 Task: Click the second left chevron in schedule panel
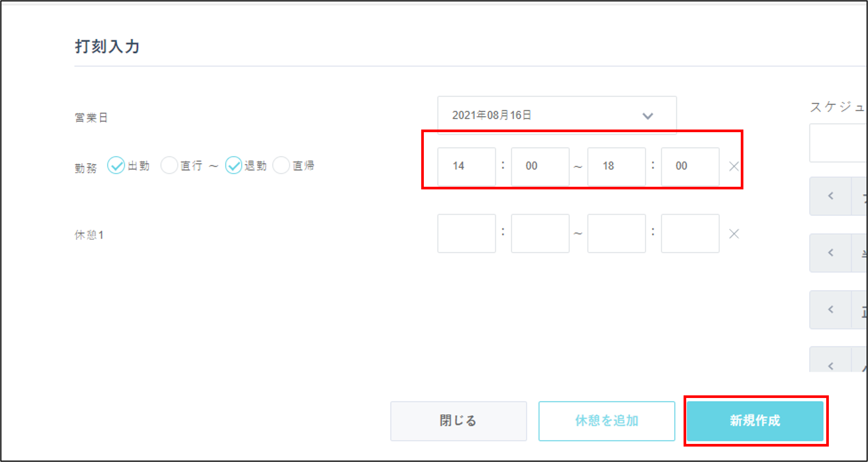(x=831, y=253)
